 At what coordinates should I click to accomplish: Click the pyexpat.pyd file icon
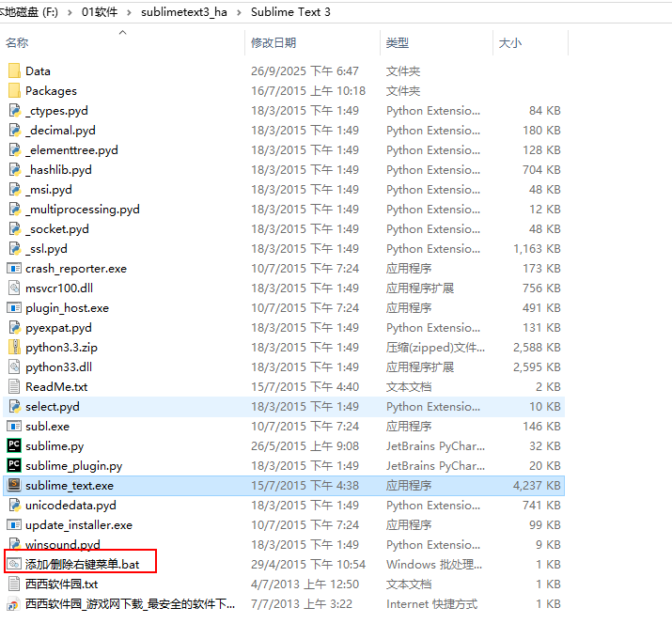pos(14,327)
